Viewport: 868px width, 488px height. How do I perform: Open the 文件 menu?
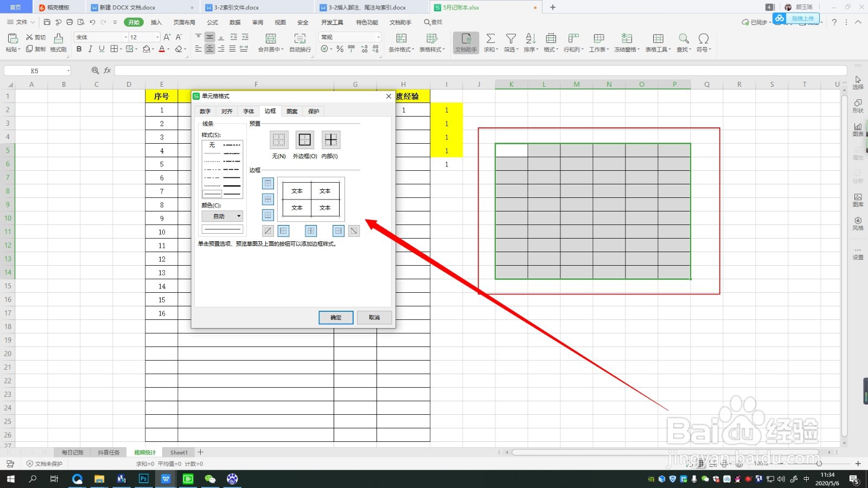pos(21,22)
